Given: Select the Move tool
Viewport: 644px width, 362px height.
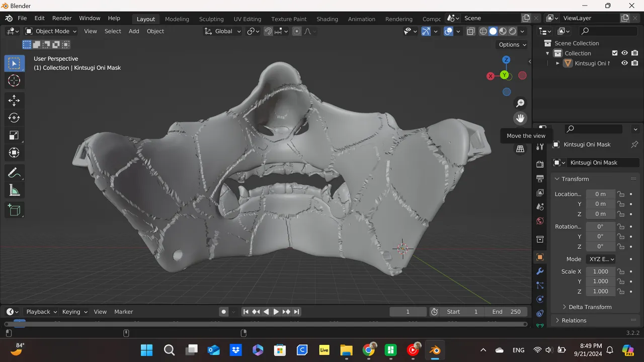Looking at the screenshot, I should [14, 100].
